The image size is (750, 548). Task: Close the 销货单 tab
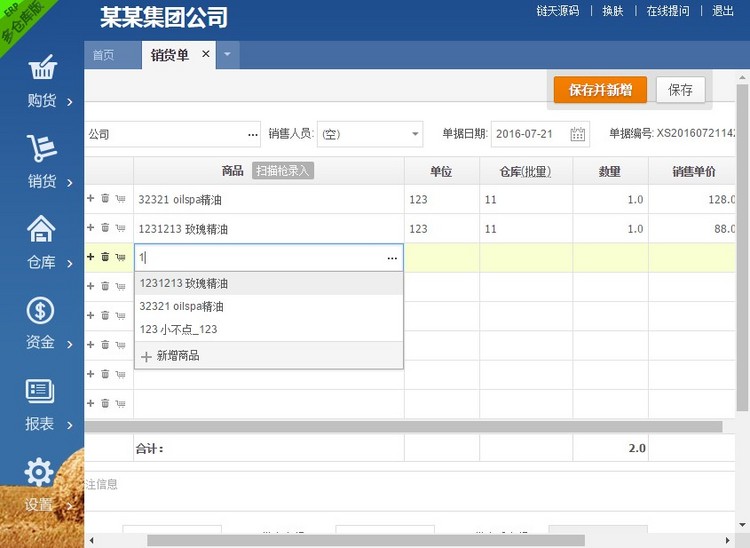(x=206, y=54)
